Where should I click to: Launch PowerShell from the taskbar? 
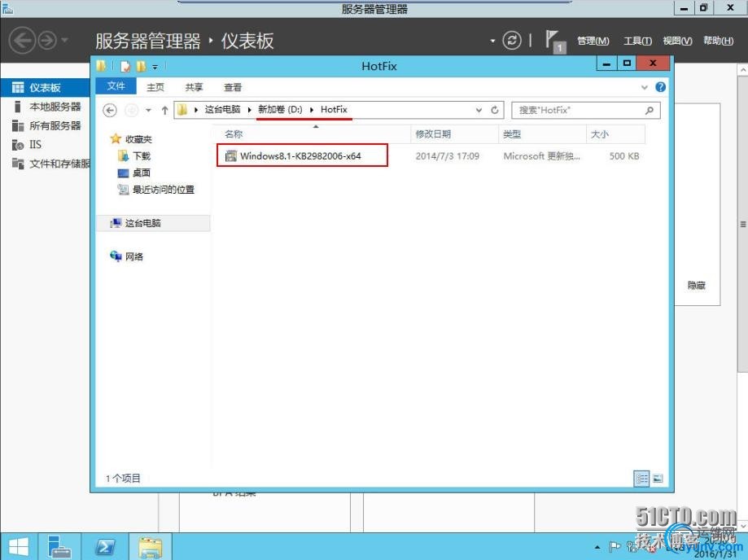(104, 547)
